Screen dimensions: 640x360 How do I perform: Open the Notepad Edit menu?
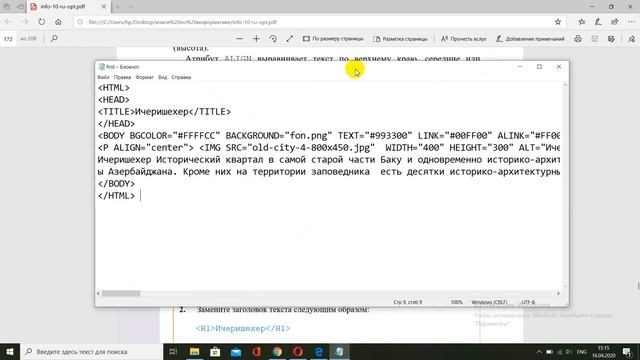[x=122, y=77]
